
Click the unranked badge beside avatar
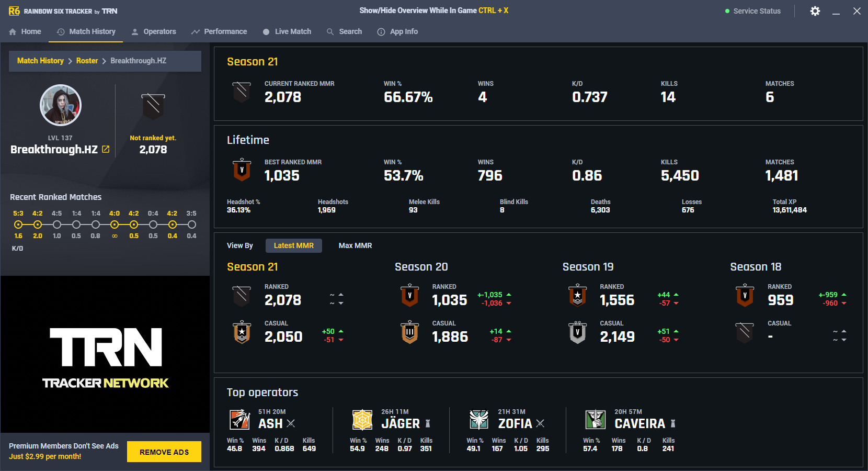[x=153, y=106]
